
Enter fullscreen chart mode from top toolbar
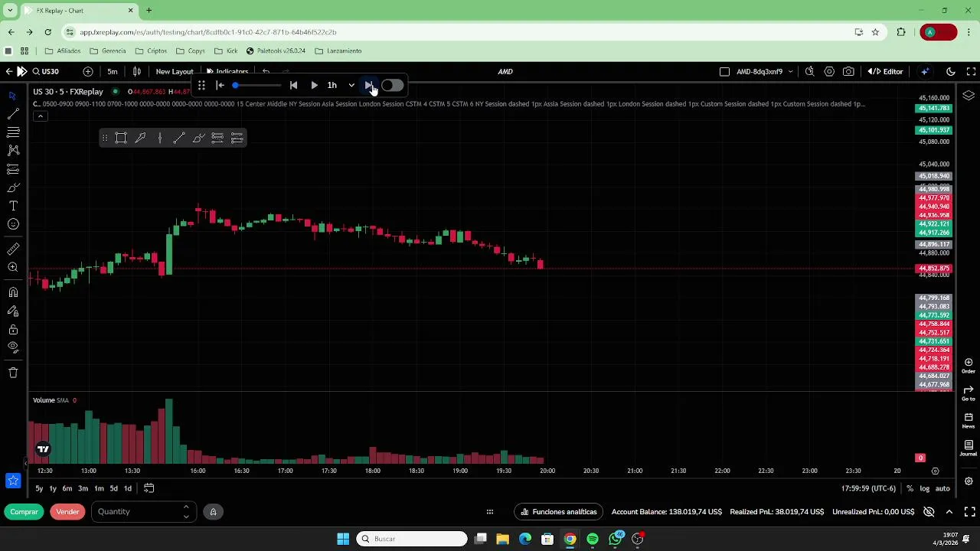[x=971, y=71]
